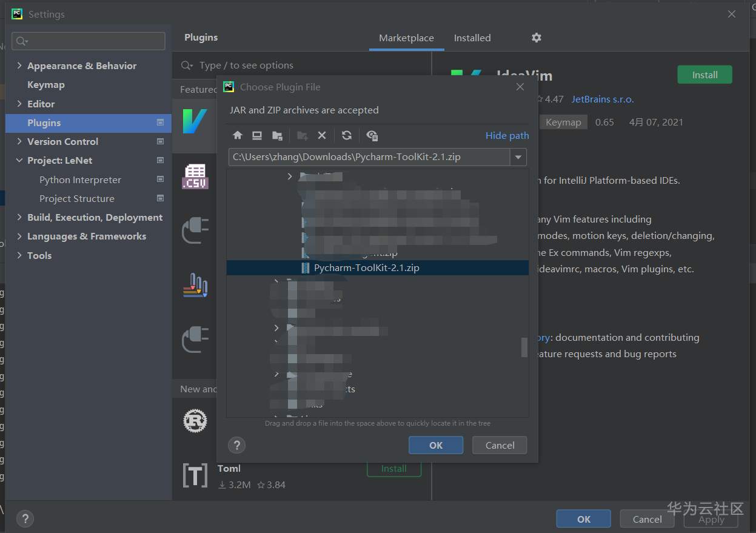756x533 pixels.
Task: Click the Plugins row project-level icon
Action: point(160,122)
